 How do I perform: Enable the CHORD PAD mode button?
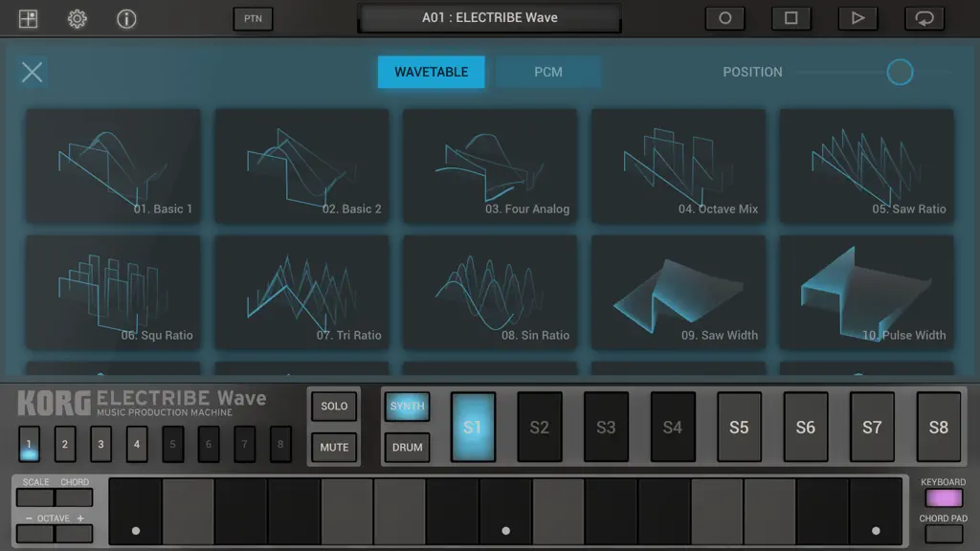tap(943, 534)
